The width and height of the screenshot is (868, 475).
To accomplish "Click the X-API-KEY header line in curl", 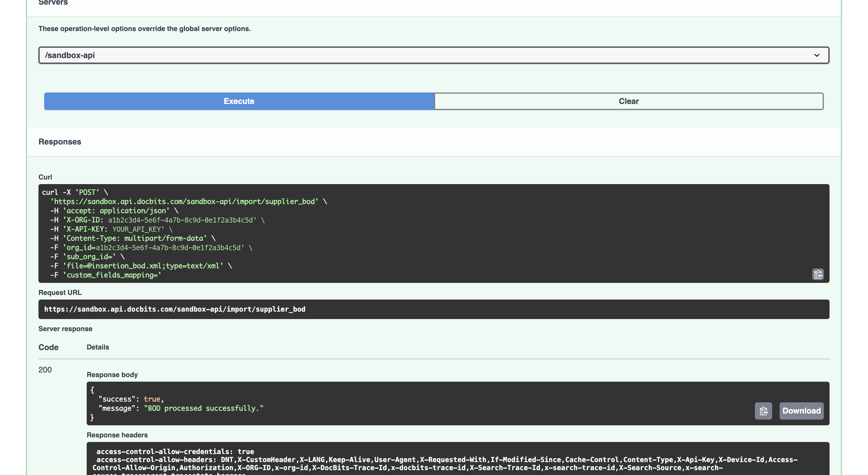I will (112, 229).
